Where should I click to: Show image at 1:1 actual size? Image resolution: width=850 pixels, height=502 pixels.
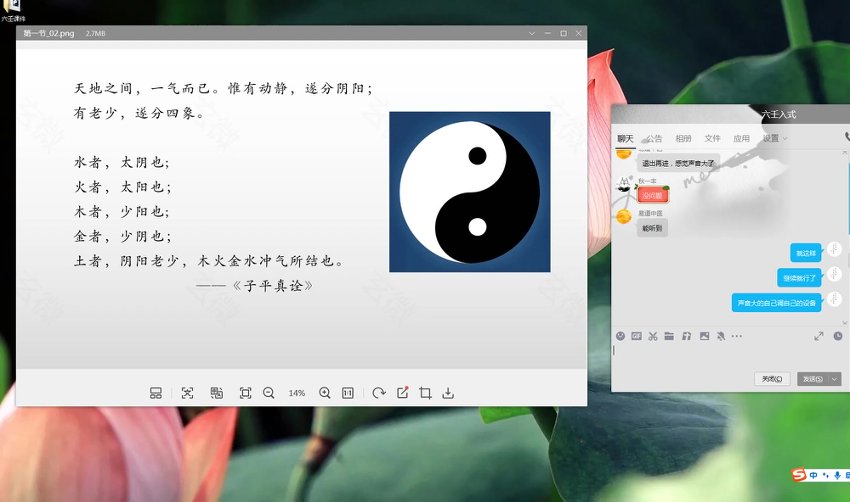(348, 393)
